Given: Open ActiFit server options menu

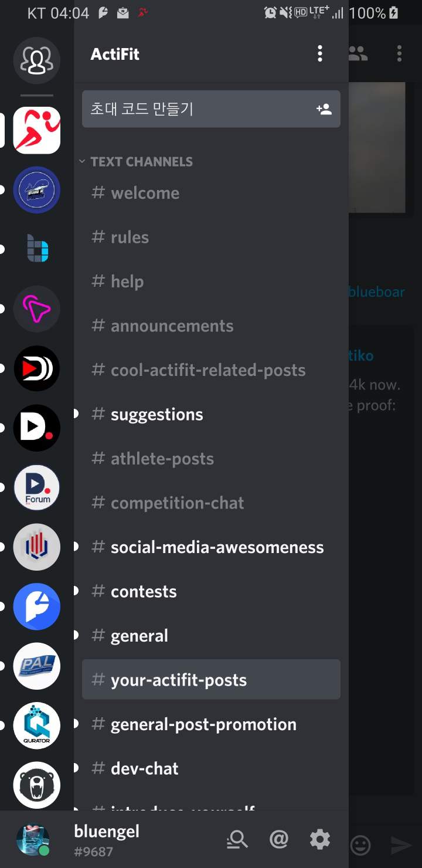Looking at the screenshot, I should (x=319, y=54).
